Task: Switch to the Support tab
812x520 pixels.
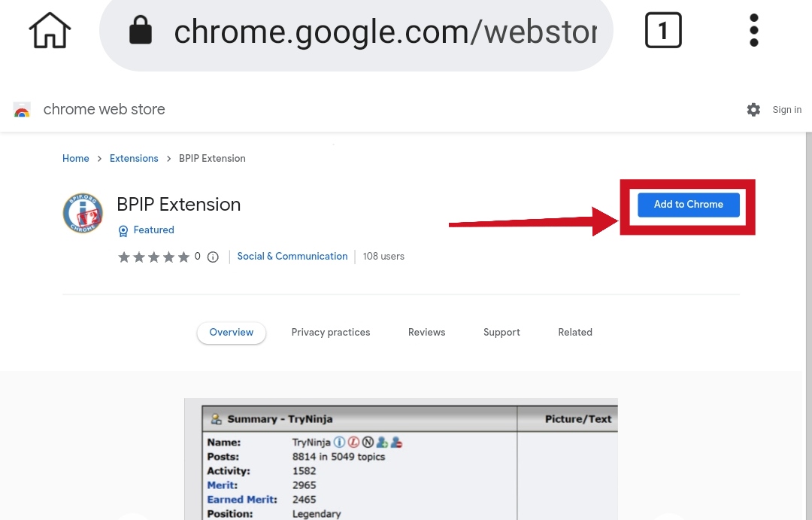Action: click(x=501, y=333)
